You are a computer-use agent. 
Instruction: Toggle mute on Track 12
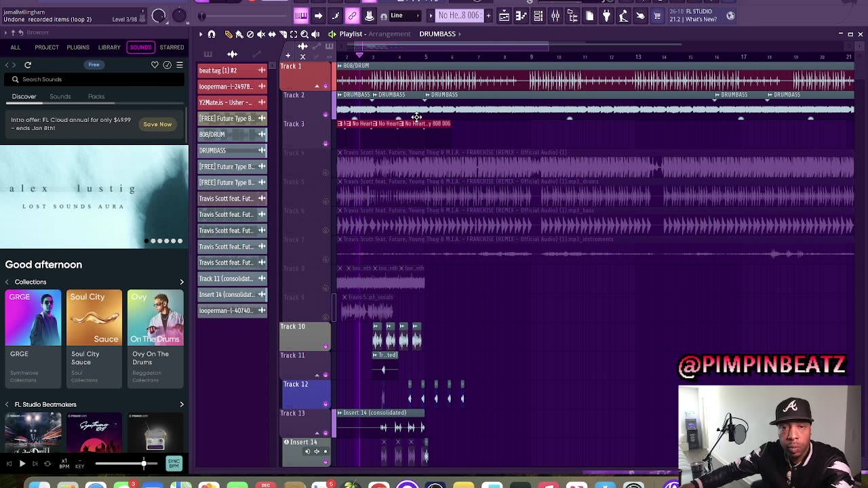tap(325, 404)
